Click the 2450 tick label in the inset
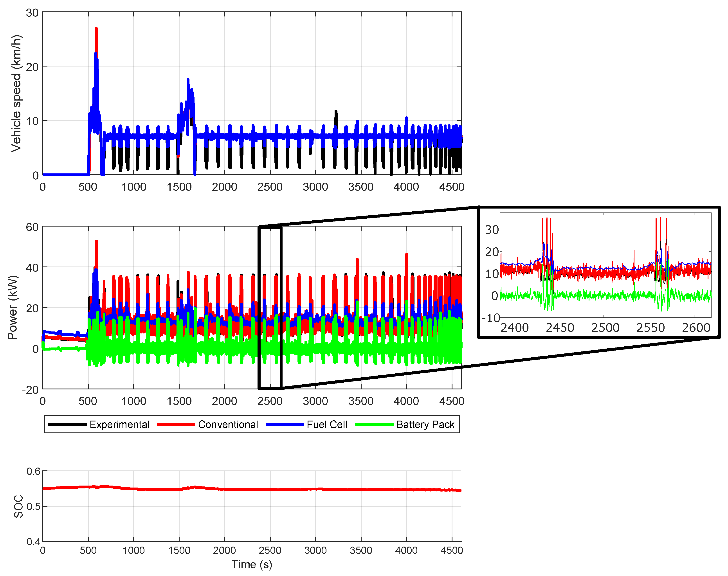This screenshot has width=728, height=576. pyautogui.click(x=560, y=328)
